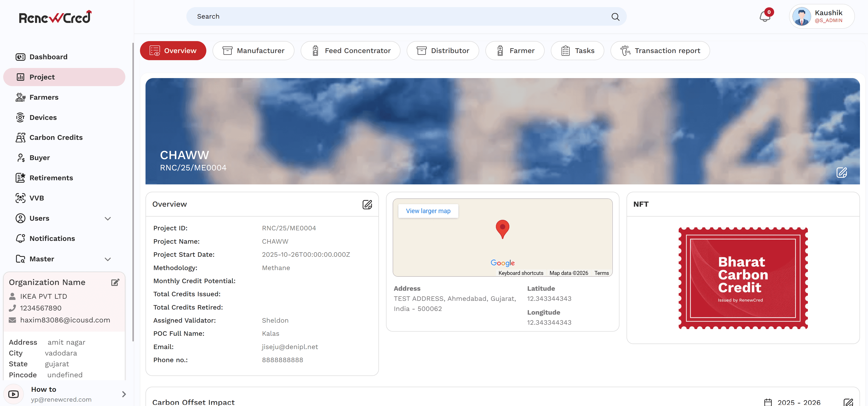
Task: Click the notification bell icon
Action: [x=764, y=17]
